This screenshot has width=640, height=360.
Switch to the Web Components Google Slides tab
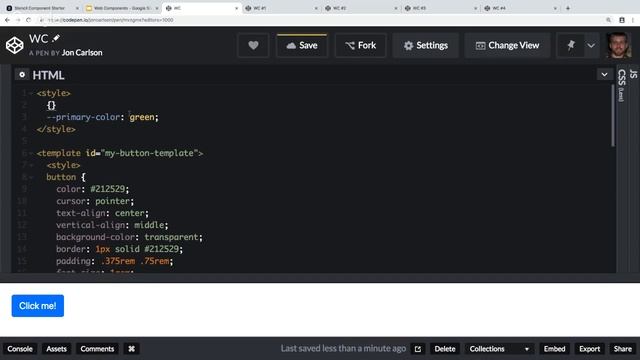click(122, 8)
